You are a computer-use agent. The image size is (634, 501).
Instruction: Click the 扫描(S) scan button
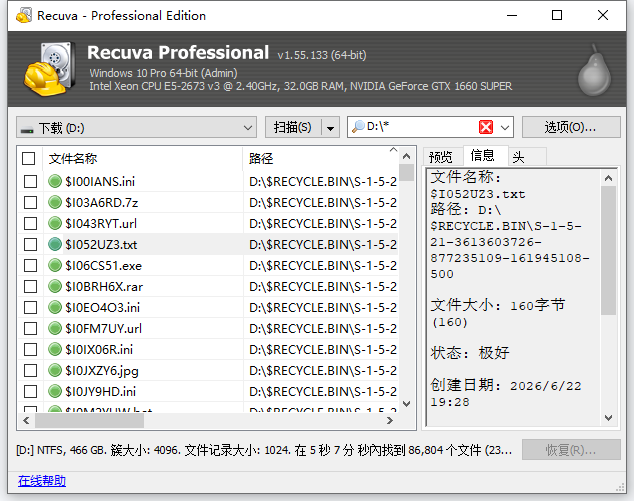tap(293, 127)
